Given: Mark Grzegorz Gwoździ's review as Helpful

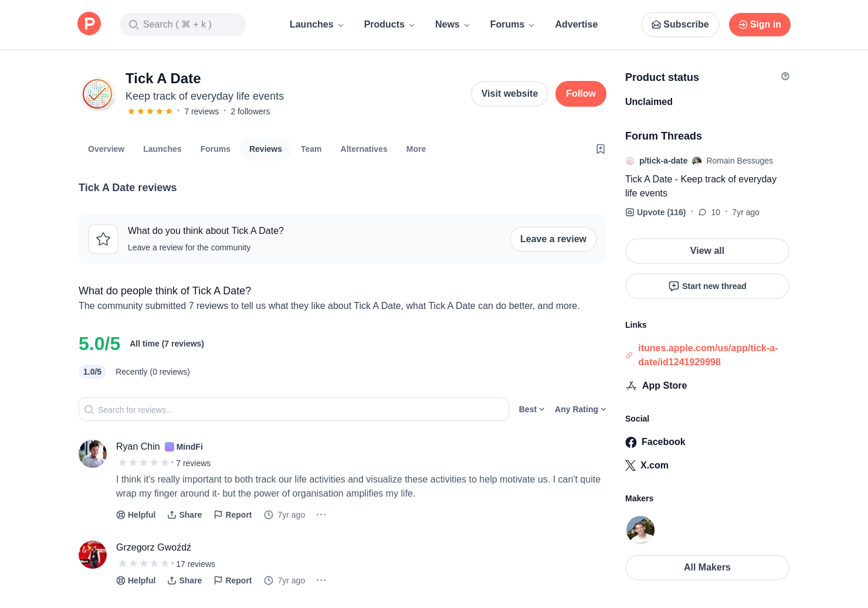Looking at the screenshot, I should (x=136, y=580).
